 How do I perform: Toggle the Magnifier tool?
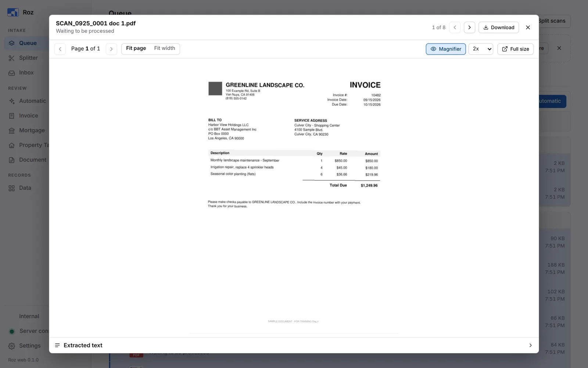pos(446,49)
